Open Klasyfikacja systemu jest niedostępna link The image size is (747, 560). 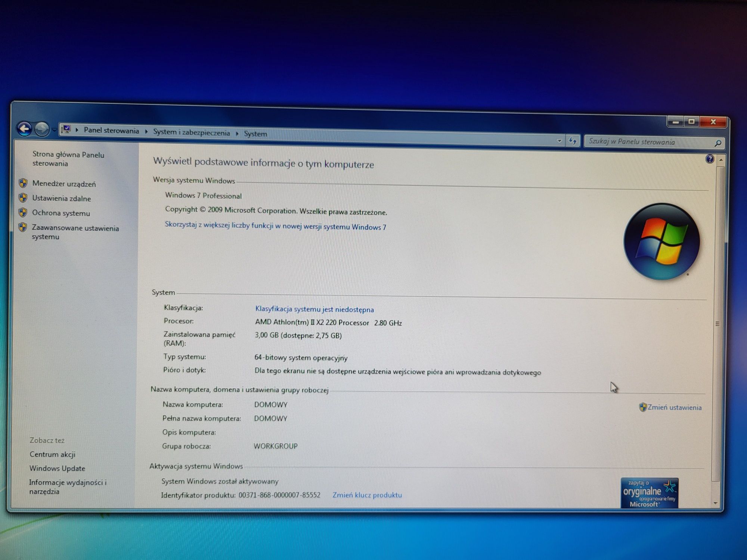pyautogui.click(x=314, y=309)
